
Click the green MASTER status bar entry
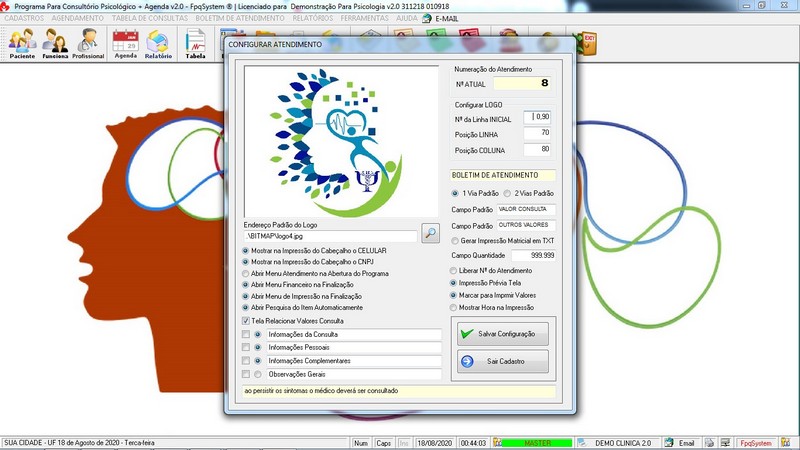pos(537,443)
